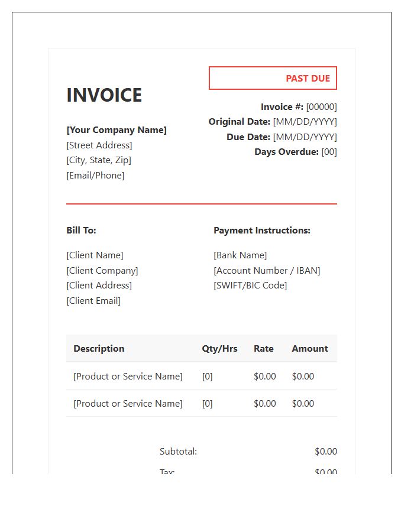
Task: Click the Amount column header
Action: [x=310, y=348]
